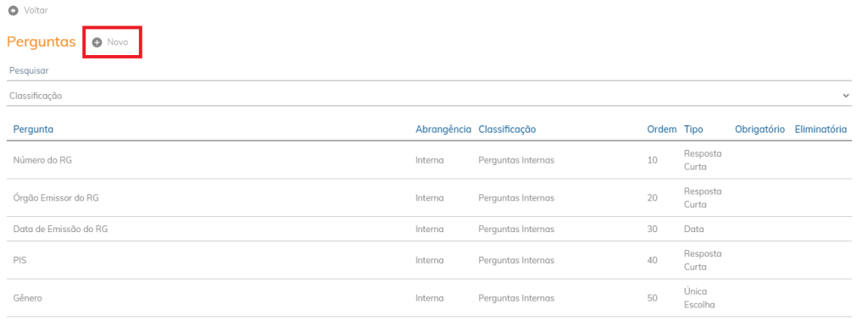Sort by the Abrangência column header
This screenshot has width=868, height=321.
[x=443, y=130]
